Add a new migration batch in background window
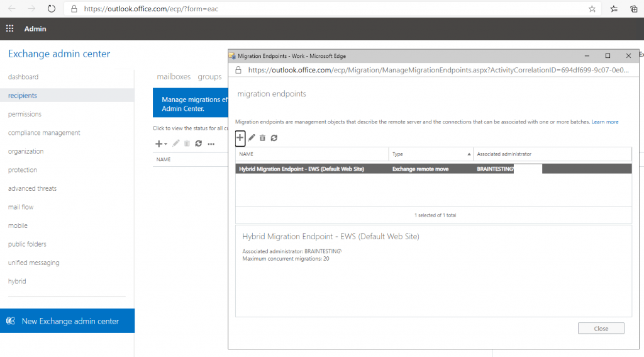 pos(160,144)
